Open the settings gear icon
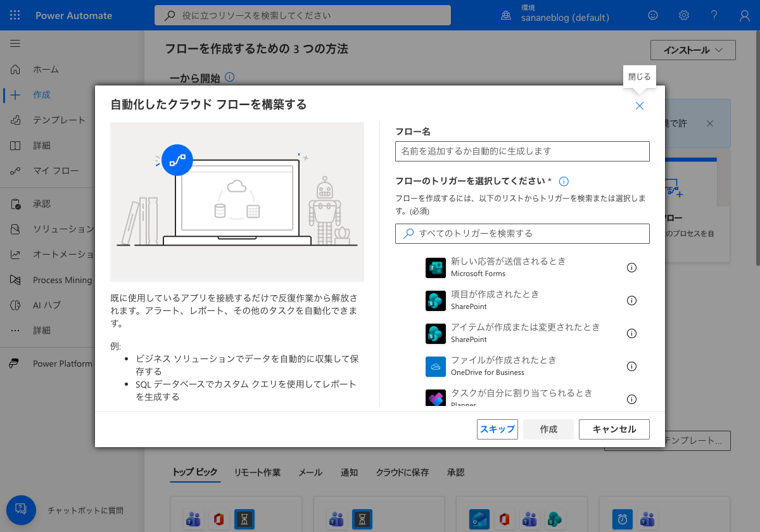This screenshot has width=760, height=532. pyautogui.click(x=684, y=15)
